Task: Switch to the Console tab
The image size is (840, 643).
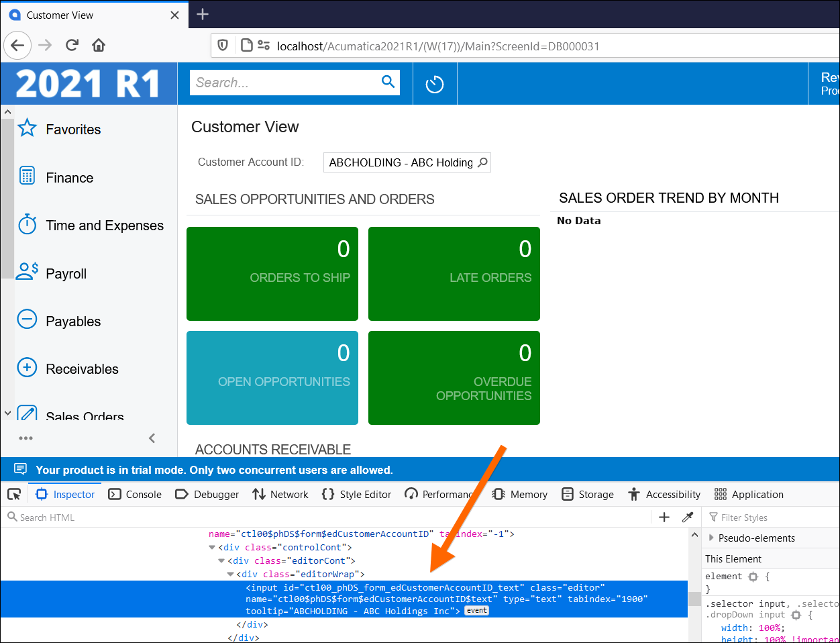Action: (x=135, y=495)
